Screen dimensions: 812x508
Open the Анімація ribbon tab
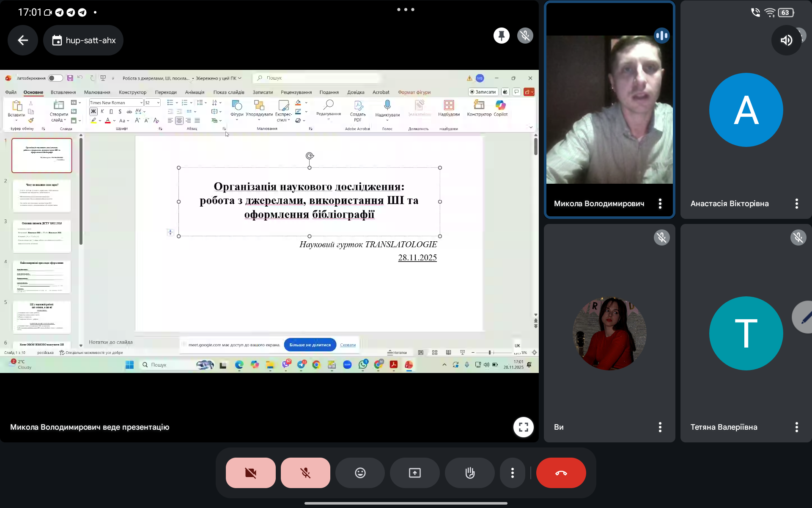tap(195, 92)
